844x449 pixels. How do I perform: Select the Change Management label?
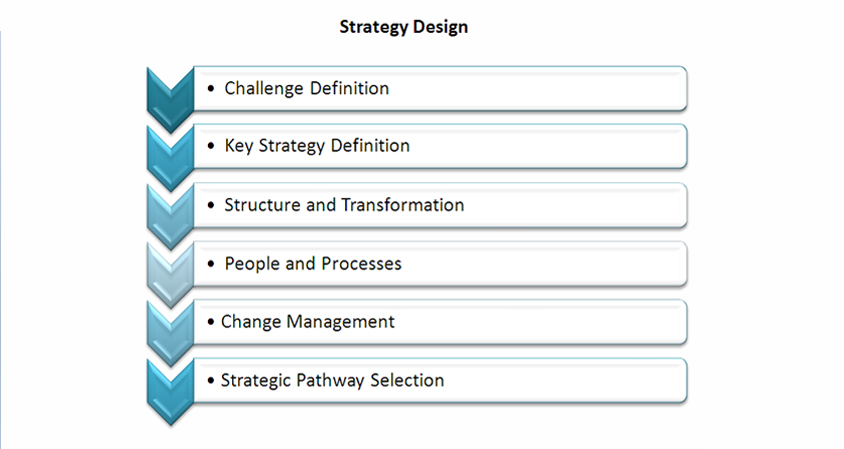[307, 322]
